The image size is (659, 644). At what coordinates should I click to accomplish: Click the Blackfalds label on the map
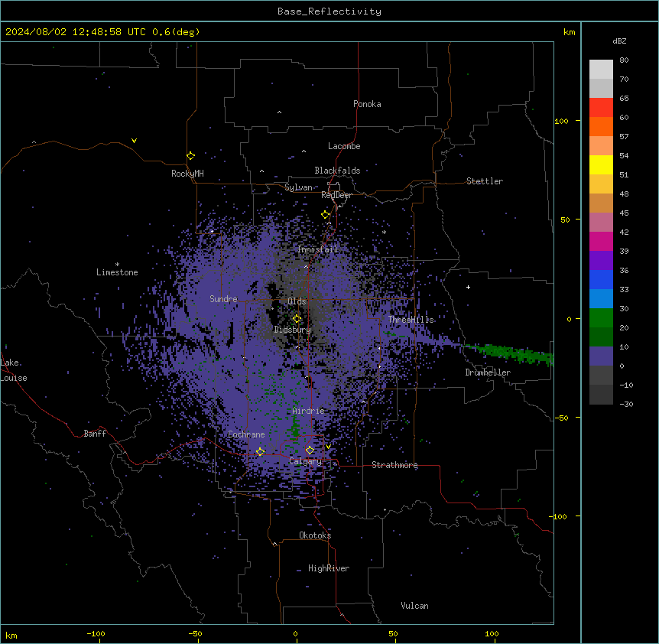337,171
